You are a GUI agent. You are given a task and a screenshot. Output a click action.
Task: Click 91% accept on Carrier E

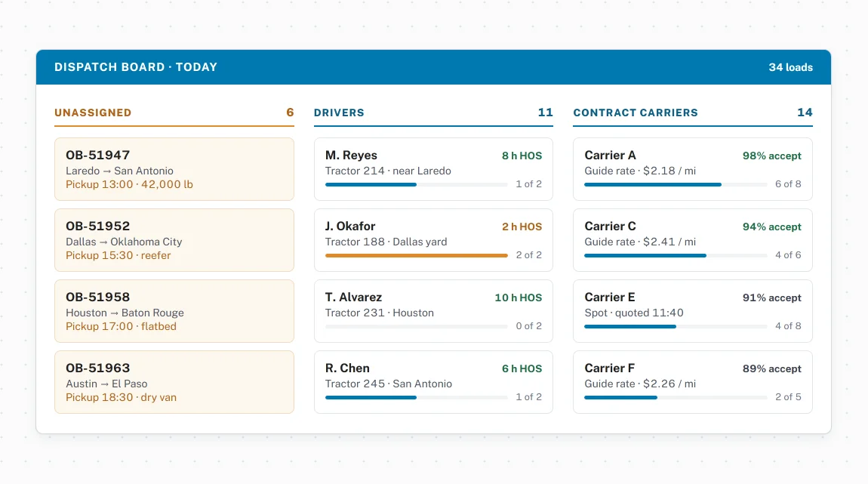(771, 297)
